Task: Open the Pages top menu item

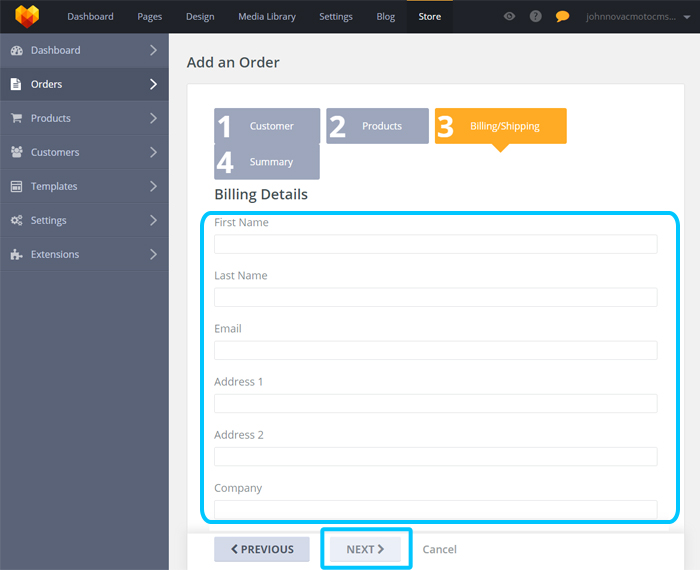Action: tap(150, 17)
